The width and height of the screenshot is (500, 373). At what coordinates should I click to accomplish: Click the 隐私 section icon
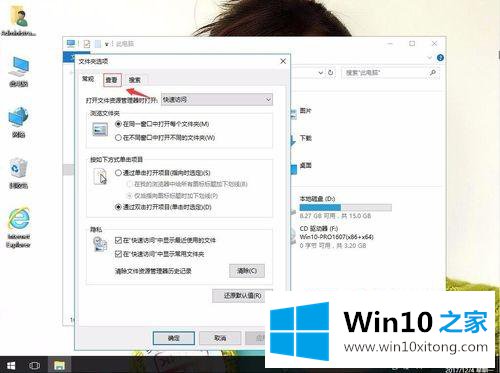pyautogui.click(x=100, y=244)
